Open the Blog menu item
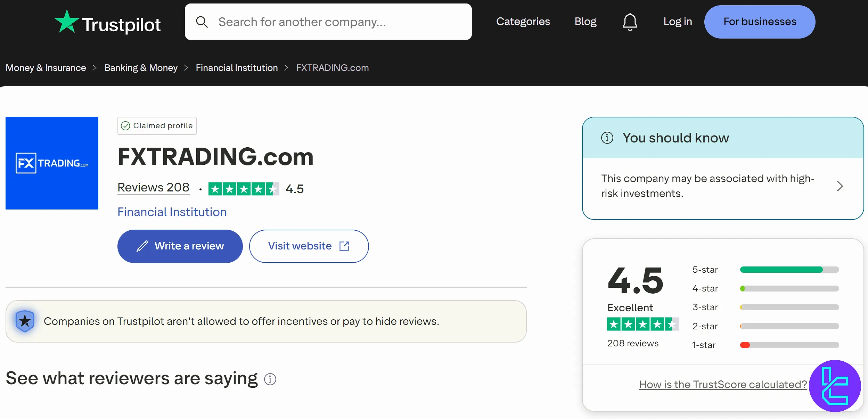This screenshot has width=868, height=419. 586,22
